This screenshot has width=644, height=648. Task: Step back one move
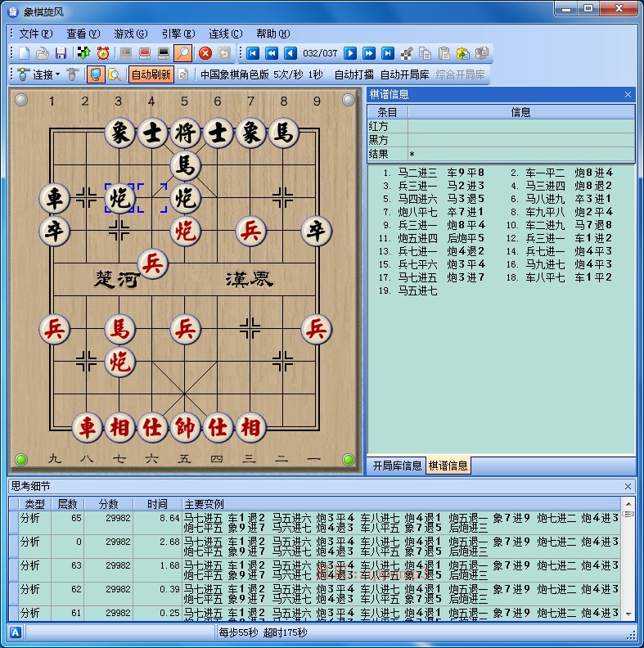click(x=290, y=53)
